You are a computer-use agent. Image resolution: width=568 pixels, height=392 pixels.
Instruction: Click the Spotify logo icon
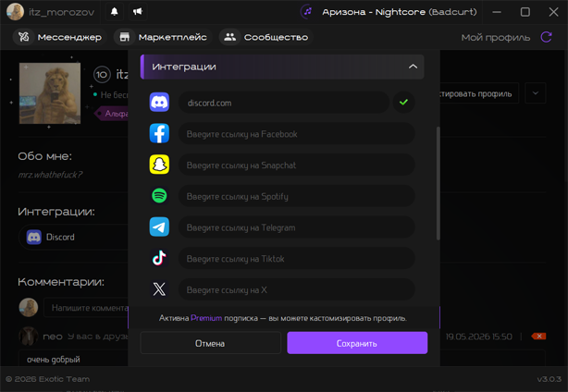point(159,196)
